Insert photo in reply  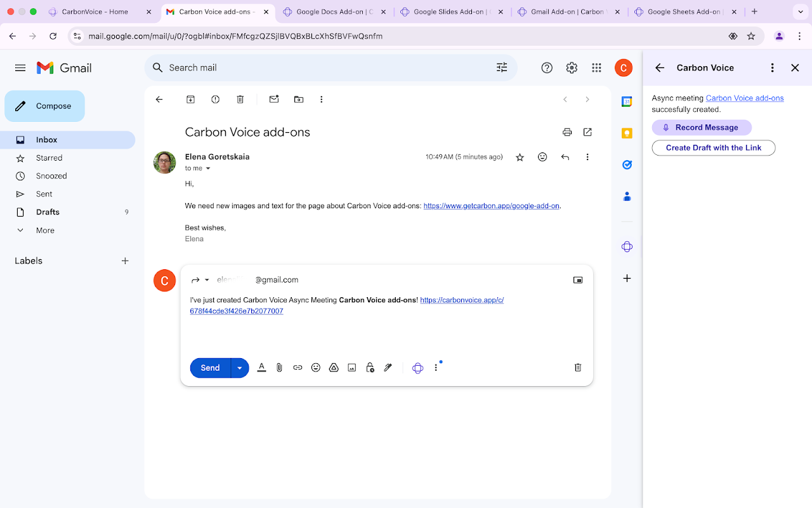[352, 368]
